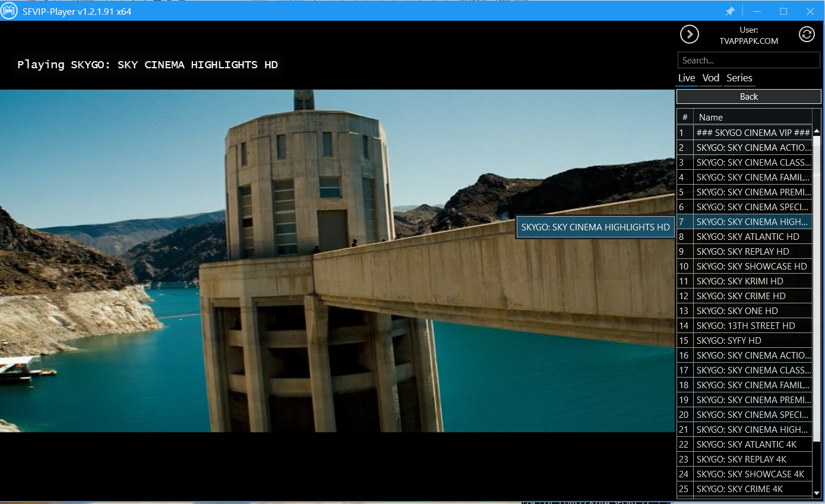The image size is (825, 504).
Task: Maximize the SFVIP-Player window
Action: pyautogui.click(x=783, y=11)
